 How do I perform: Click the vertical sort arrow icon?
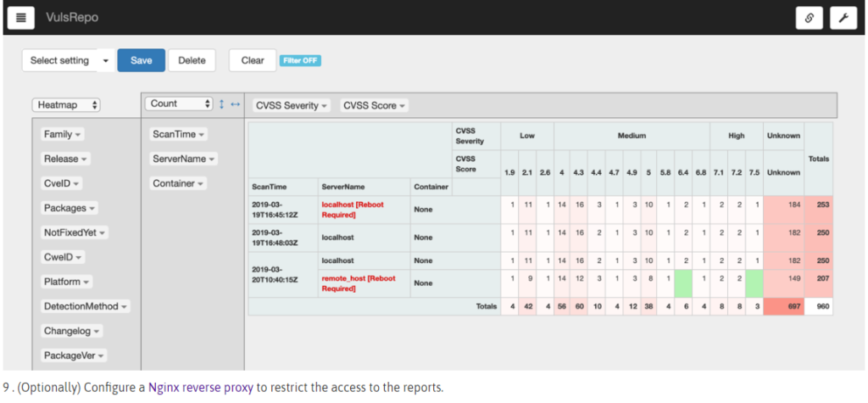[x=222, y=104]
